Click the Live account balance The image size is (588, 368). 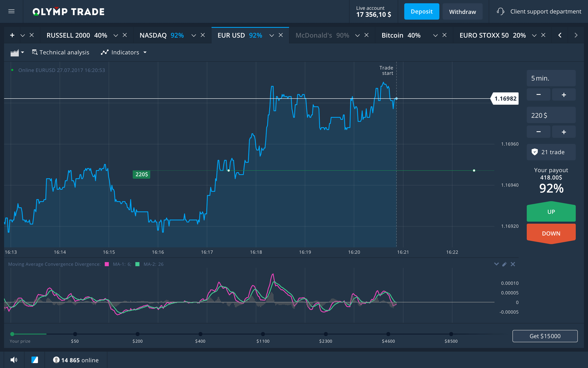373,12
